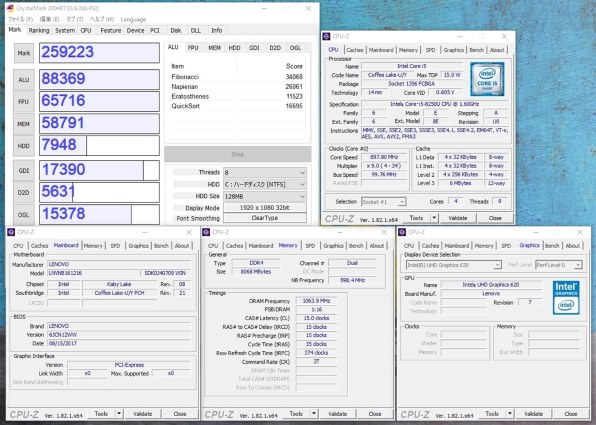Open About tab in Graphics CPU-Z window
596x425 pixels.
pos(573,246)
